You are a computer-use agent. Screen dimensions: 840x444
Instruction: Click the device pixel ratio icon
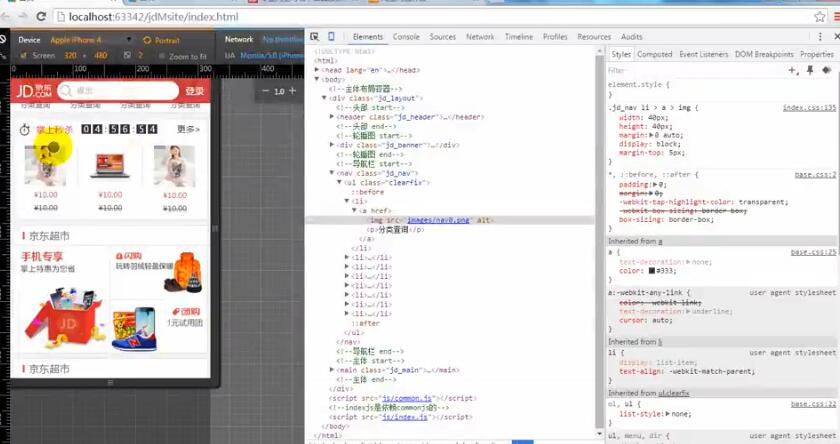[x=127, y=55]
